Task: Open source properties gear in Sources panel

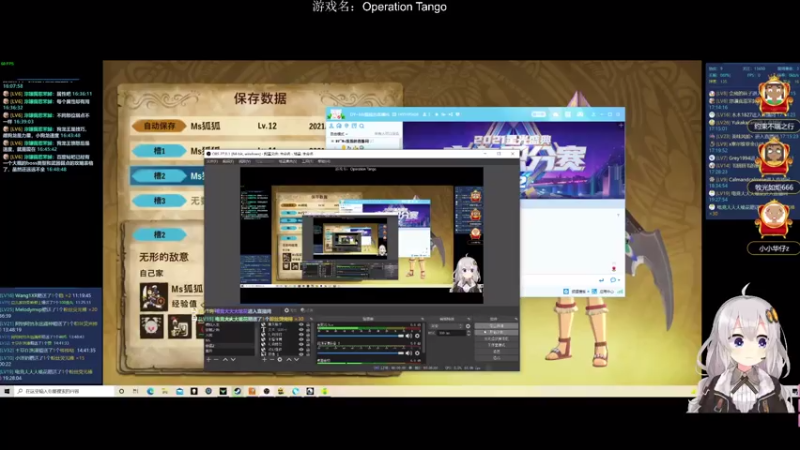Action: coord(280,360)
